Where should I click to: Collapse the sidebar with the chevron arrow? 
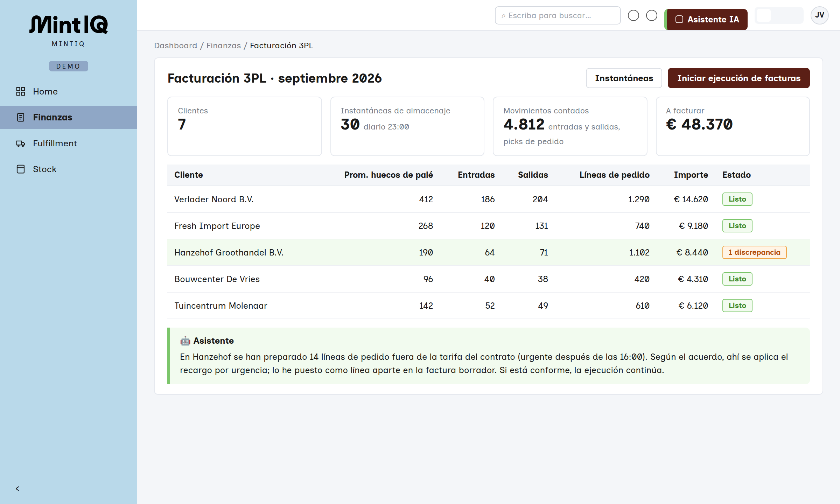(17, 489)
